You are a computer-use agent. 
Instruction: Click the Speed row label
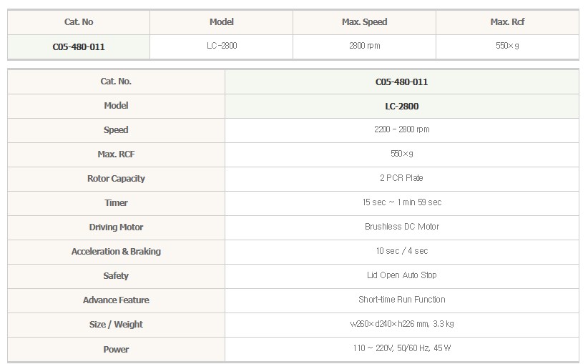[x=116, y=130]
